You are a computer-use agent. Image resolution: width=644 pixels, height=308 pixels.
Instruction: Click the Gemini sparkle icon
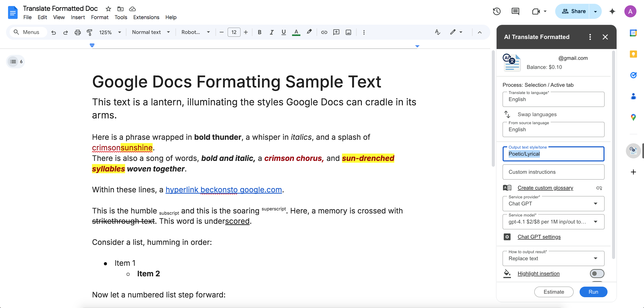pos(612,11)
